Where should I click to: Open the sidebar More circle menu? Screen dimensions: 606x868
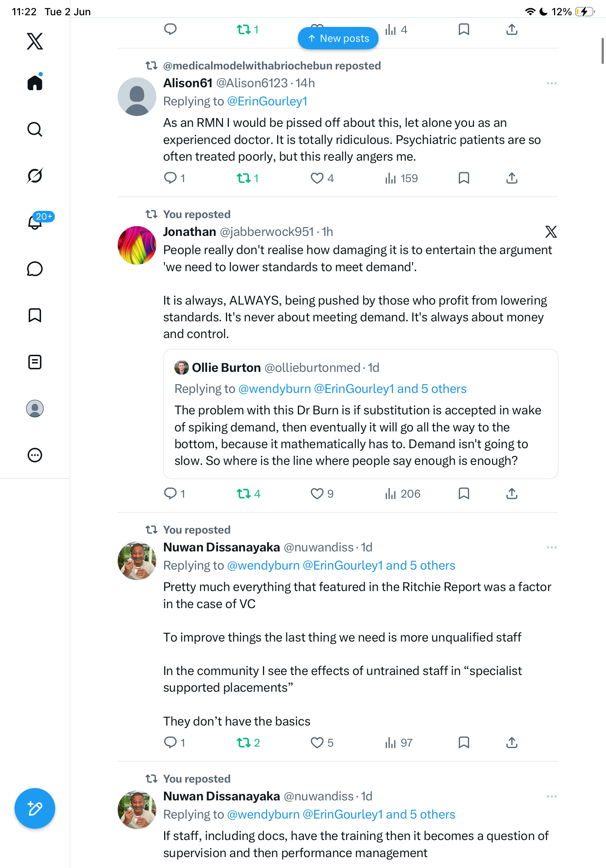(x=35, y=455)
